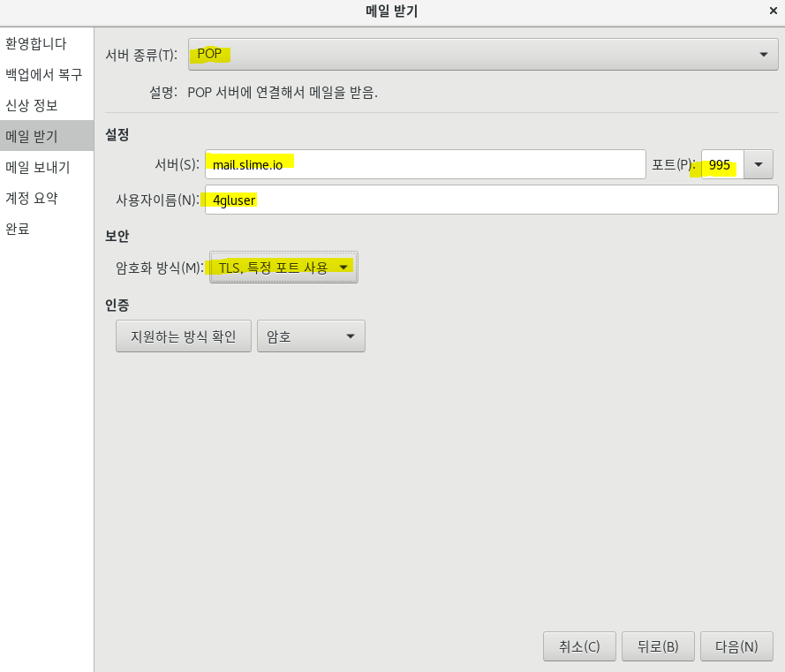Viewport: 785px width, 672px height.
Task: Click the 서버 종류(T) label
Action: [141, 55]
